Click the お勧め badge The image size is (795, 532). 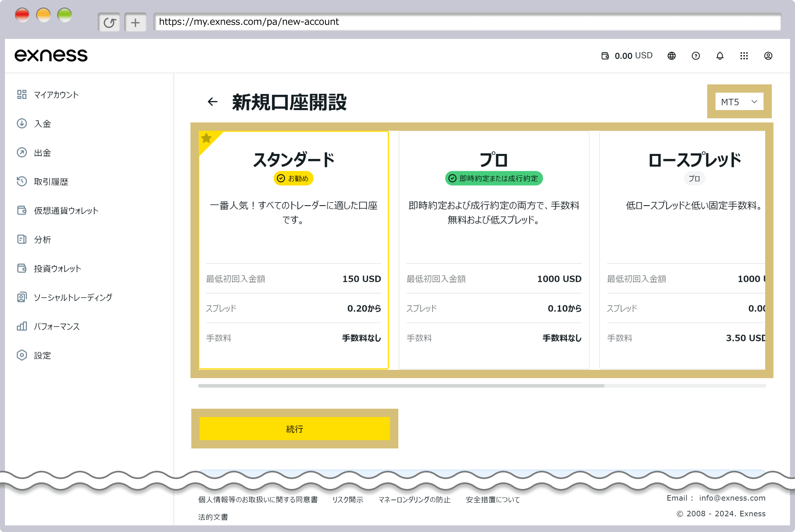(x=293, y=178)
